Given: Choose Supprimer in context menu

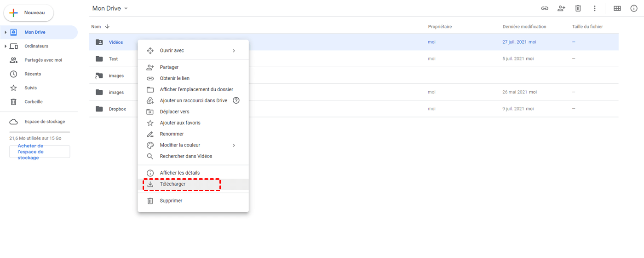Looking at the screenshot, I should click(x=193, y=201).
